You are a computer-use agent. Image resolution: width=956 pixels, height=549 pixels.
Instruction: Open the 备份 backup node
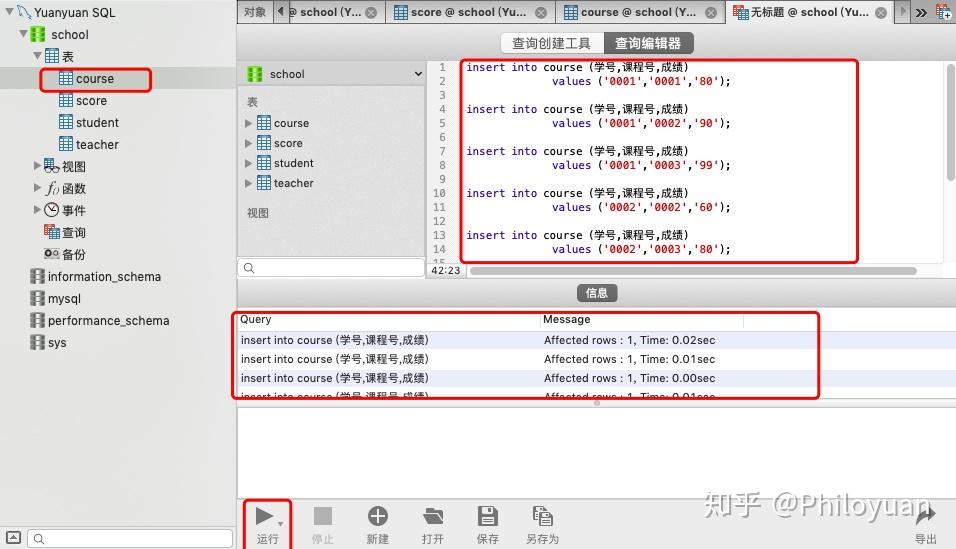[65, 254]
